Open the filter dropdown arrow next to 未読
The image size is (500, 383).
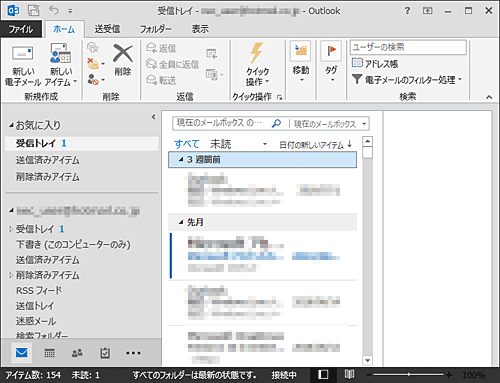[x=265, y=144]
